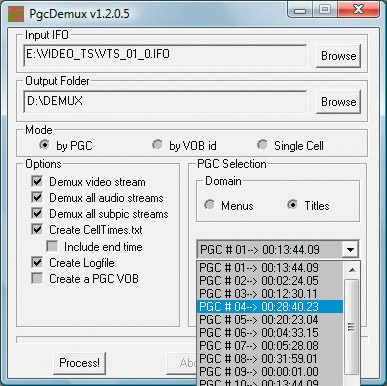Click Browse button for Output Folder
The image size is (387, 386).
[338, 102]
